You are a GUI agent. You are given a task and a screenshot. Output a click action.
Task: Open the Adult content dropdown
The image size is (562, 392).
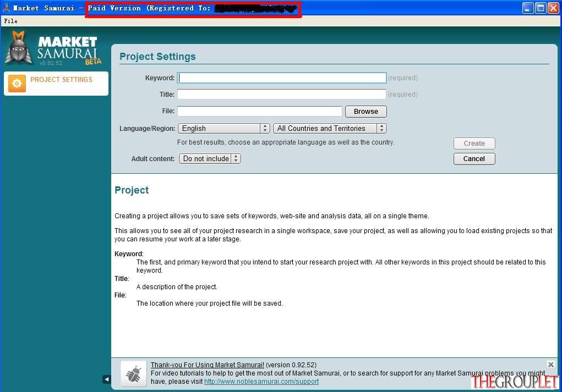[x=210, y=158]
